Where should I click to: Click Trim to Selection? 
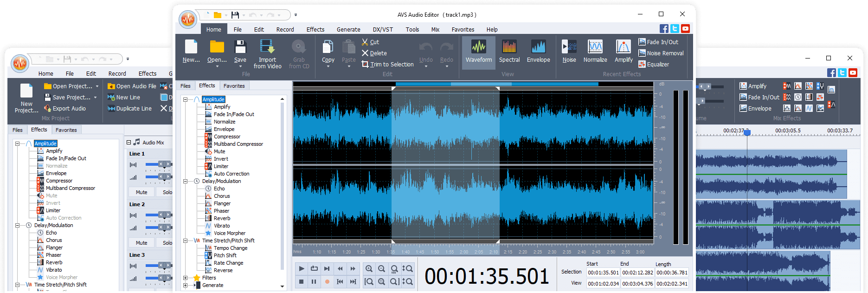387,65
